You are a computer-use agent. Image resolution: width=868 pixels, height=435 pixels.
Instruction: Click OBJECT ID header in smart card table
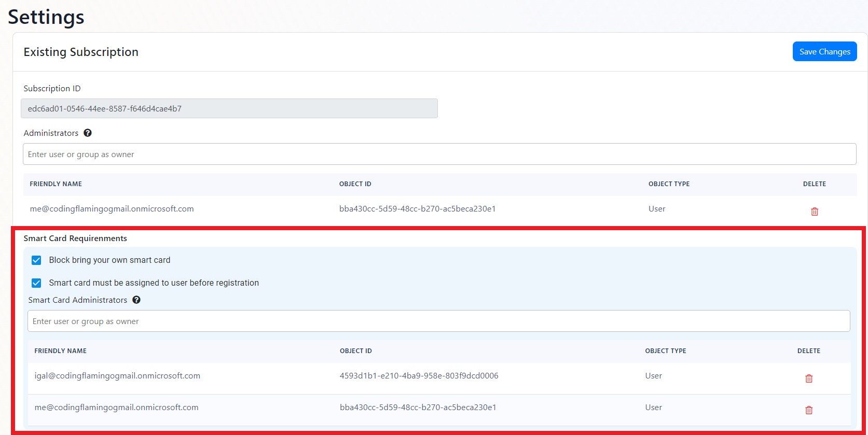[x=355, y=351]
